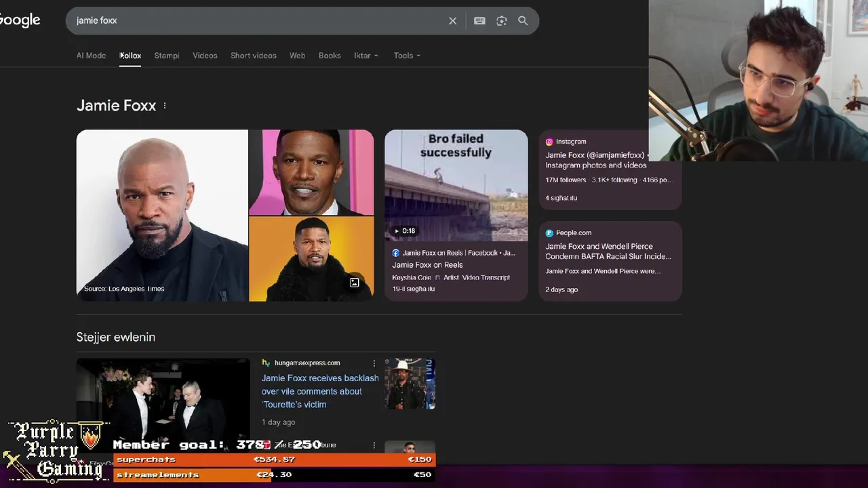Click the magnifier search icon
Image resolution: width=868 pixels, height=488 pixels.
point(523,21)
